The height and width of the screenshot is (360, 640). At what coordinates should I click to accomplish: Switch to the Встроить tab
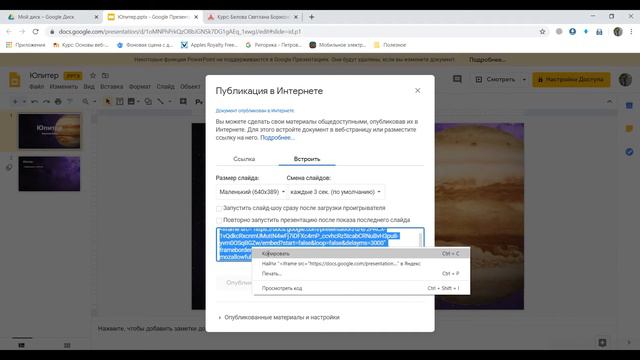(307, 159)
